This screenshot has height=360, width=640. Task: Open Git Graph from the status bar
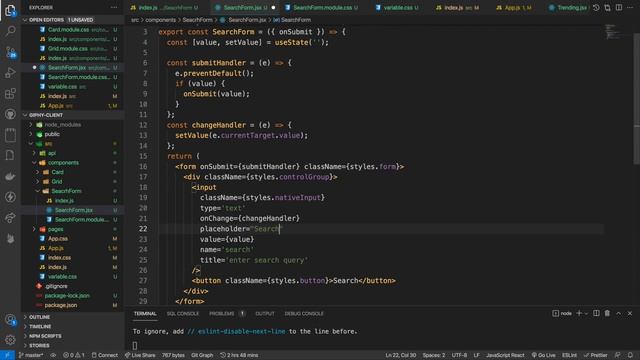[x=202, y=355]
